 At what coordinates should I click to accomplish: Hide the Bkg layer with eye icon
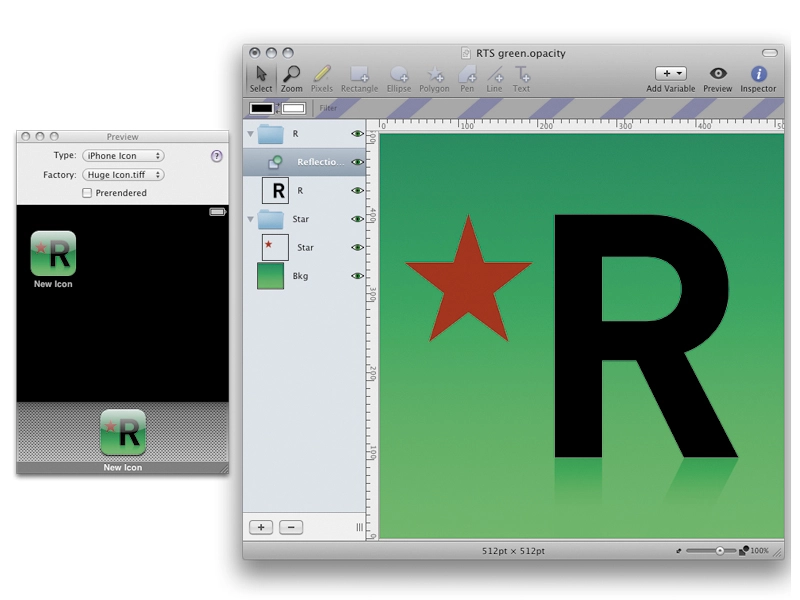357,276
